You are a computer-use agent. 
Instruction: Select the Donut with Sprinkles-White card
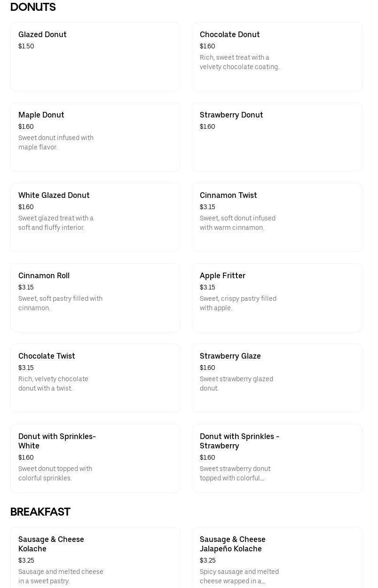click(x=95, y=458)
